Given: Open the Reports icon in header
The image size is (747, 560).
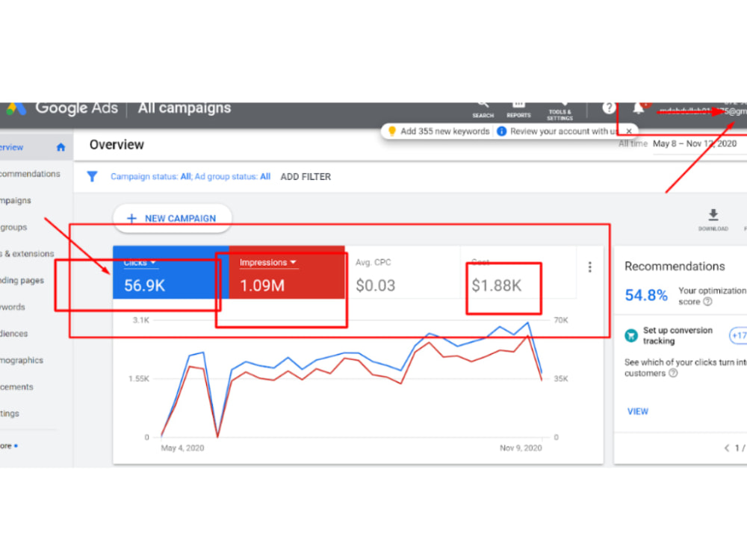Looking at the screenshot, I should (x=518, y=110).
